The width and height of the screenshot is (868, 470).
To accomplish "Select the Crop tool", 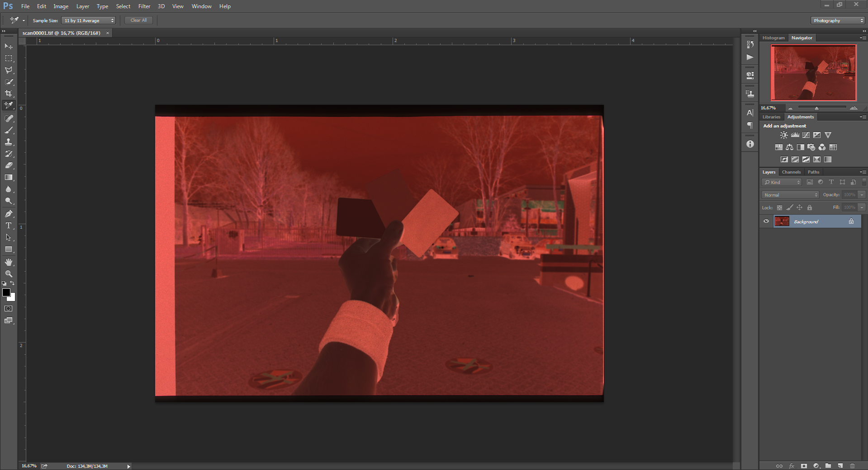I will click(x=9, y=94).
